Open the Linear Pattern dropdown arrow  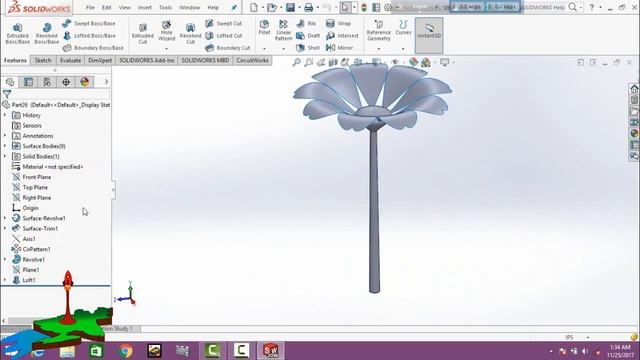283,49
